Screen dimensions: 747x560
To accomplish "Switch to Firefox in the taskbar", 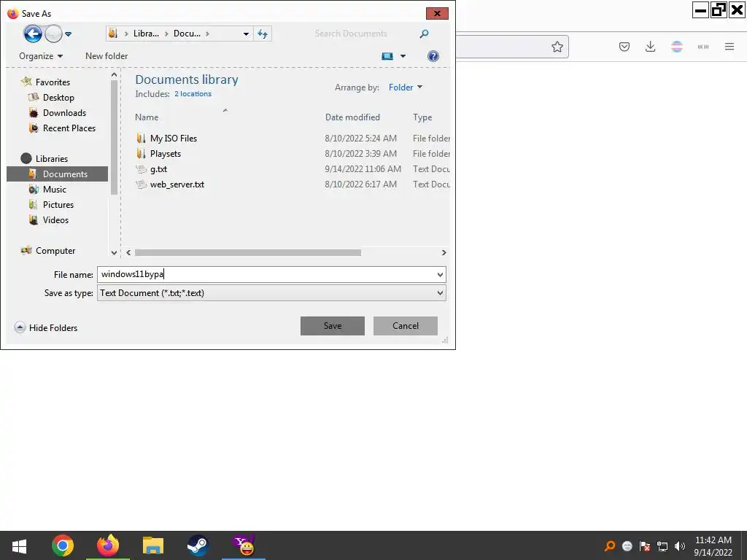I will tap(108, 545).
